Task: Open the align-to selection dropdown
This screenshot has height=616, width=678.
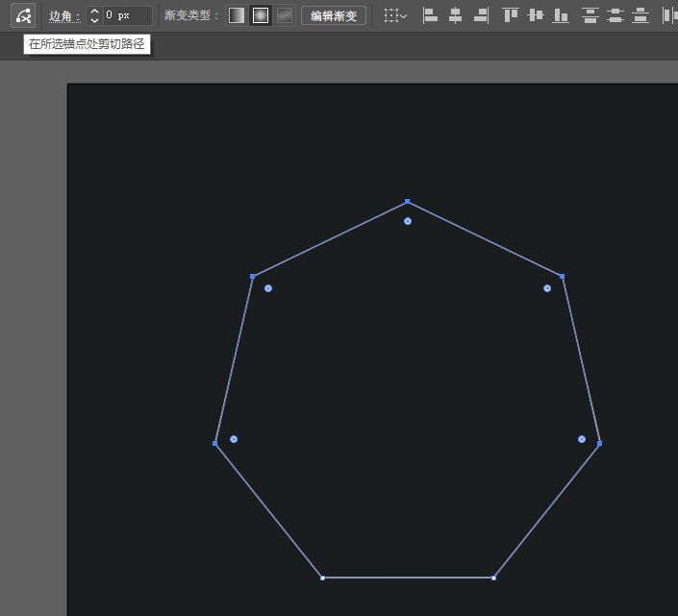Action: pos(395,16)
